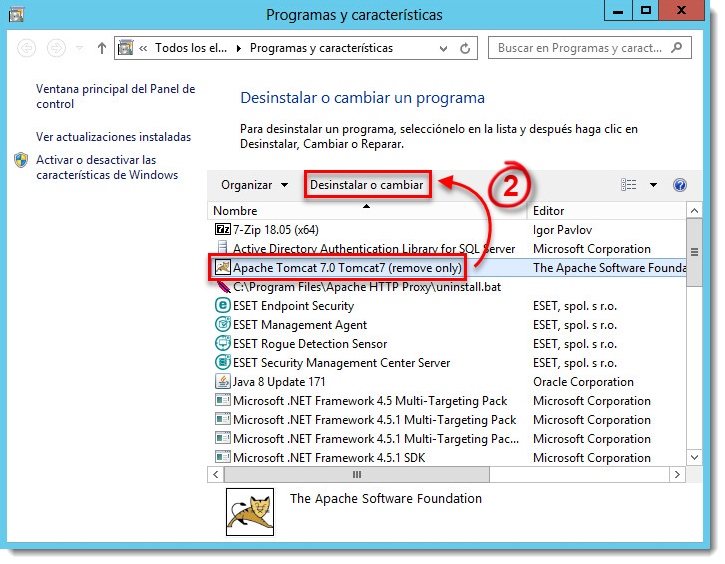Click the Active Directory Authentication Library icon
Image resolution: width=725 pixels, height=564 pixels.
(x=222, y=248)
